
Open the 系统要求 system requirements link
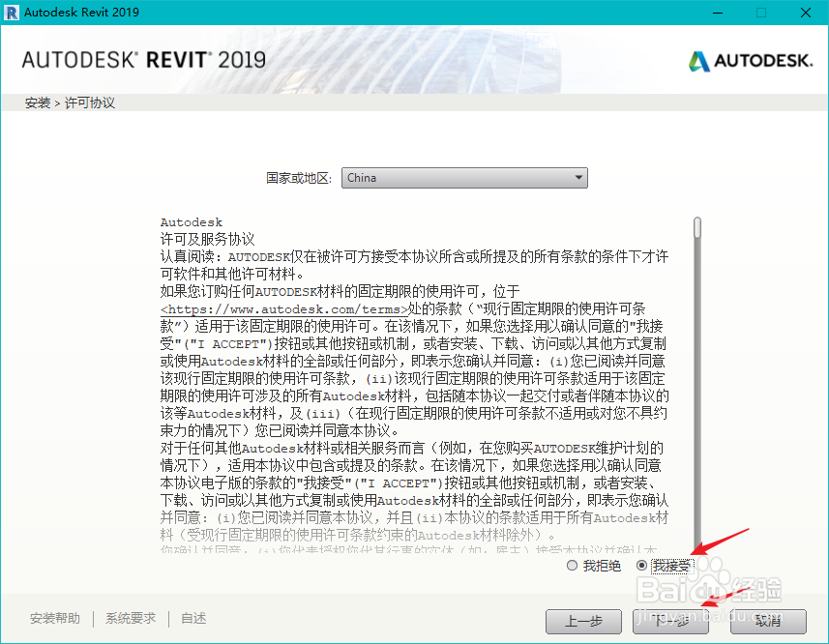[x=131, y=618]
